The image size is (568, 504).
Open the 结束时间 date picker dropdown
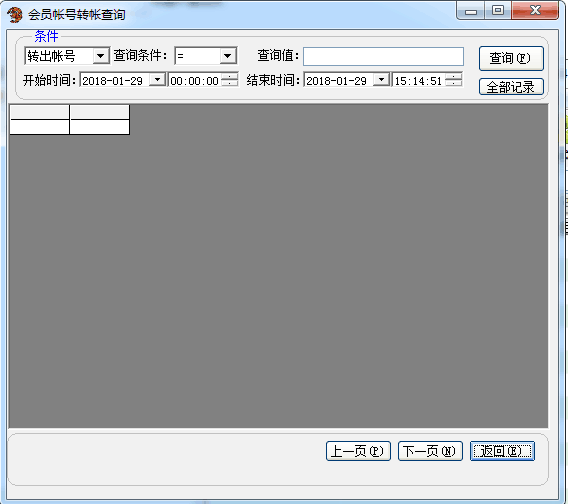click(x=381, y=79)
